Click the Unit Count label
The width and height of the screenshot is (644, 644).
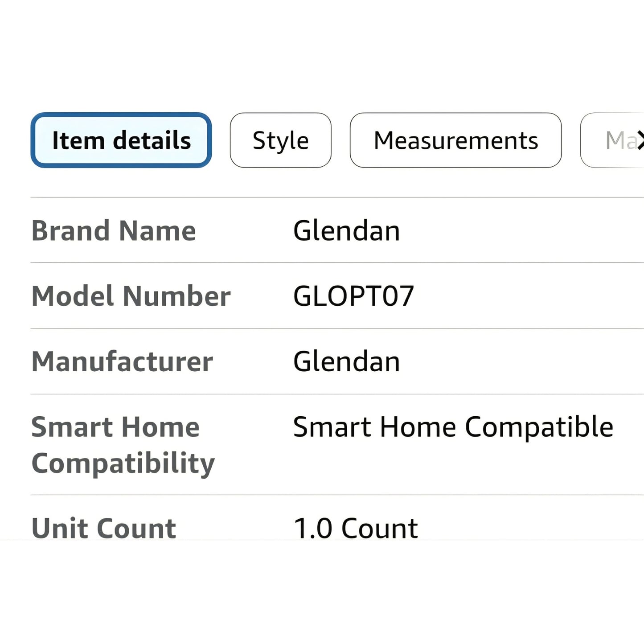tap(104, 528)
